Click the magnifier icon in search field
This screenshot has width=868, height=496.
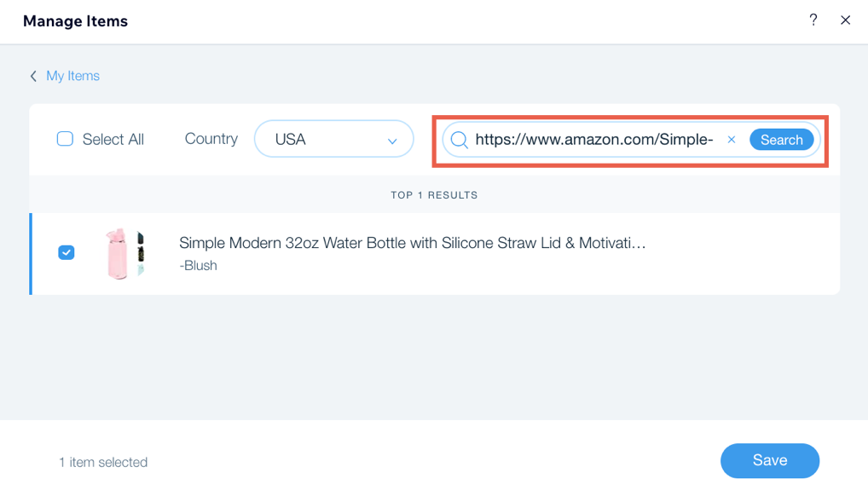point(459,140)
